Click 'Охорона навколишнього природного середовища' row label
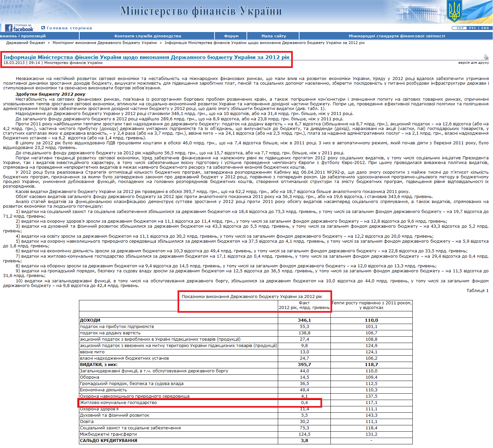 coord(135,396)
